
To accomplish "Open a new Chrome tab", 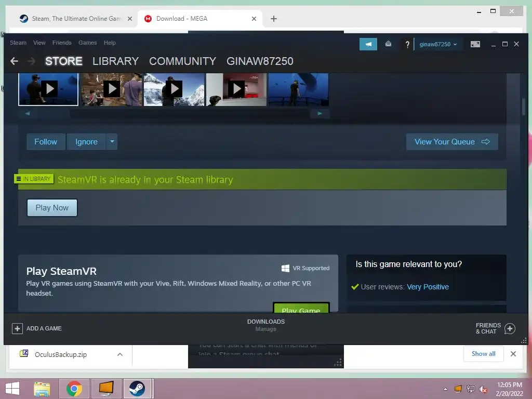I will [x=274, y=19].
